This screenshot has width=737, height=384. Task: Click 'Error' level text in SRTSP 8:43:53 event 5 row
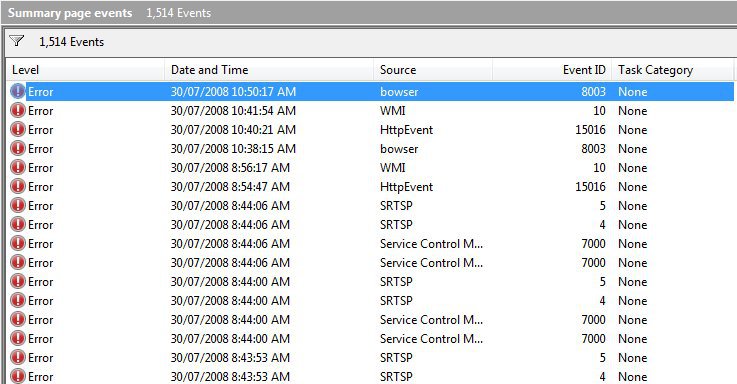pyautogui.click(x=40, y=357)
